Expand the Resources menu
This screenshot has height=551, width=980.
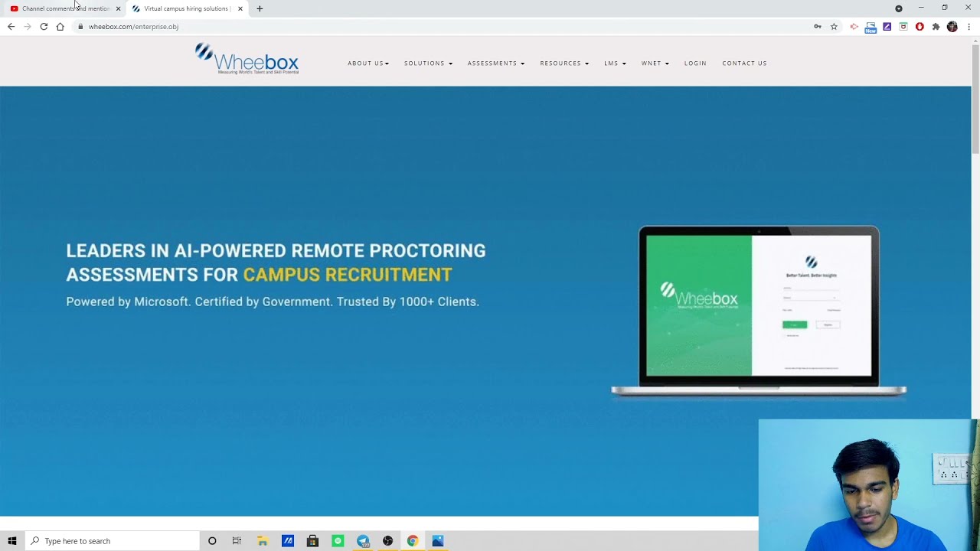(564, 64)
